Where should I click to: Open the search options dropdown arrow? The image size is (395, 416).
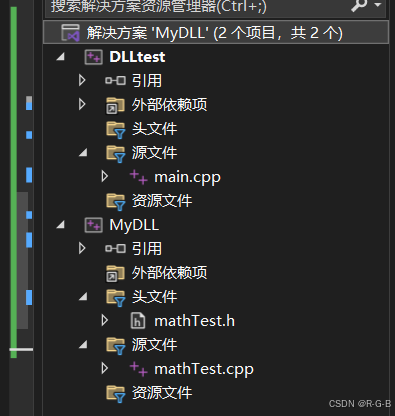pos(378,5)
